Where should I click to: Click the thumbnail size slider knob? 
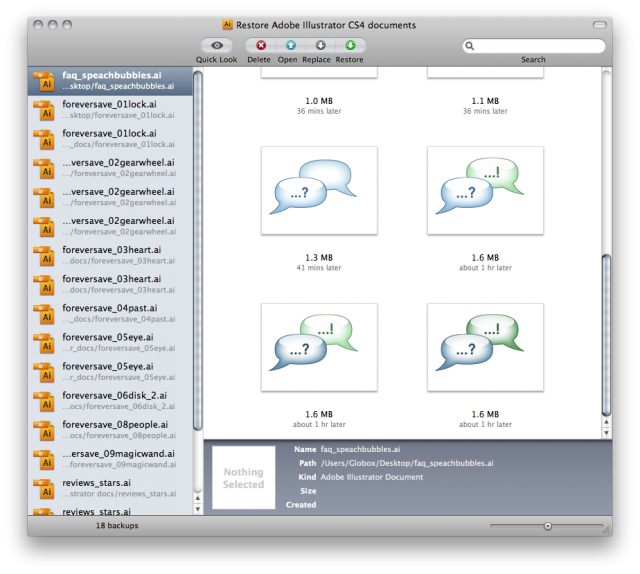pos(548,526)
